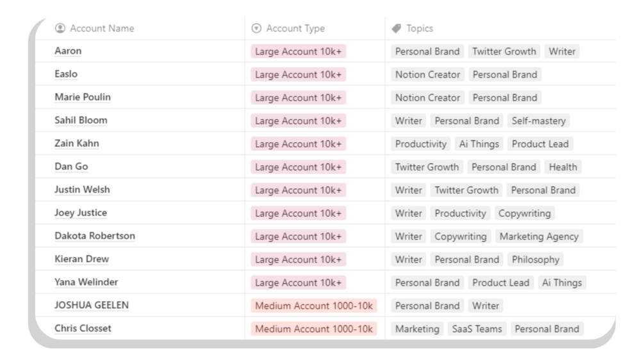Click Twitter Growth tag in Aaron's row

coord(504,51)
